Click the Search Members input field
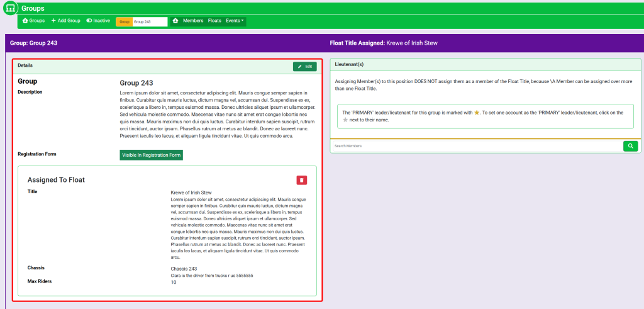 point(476,146)
